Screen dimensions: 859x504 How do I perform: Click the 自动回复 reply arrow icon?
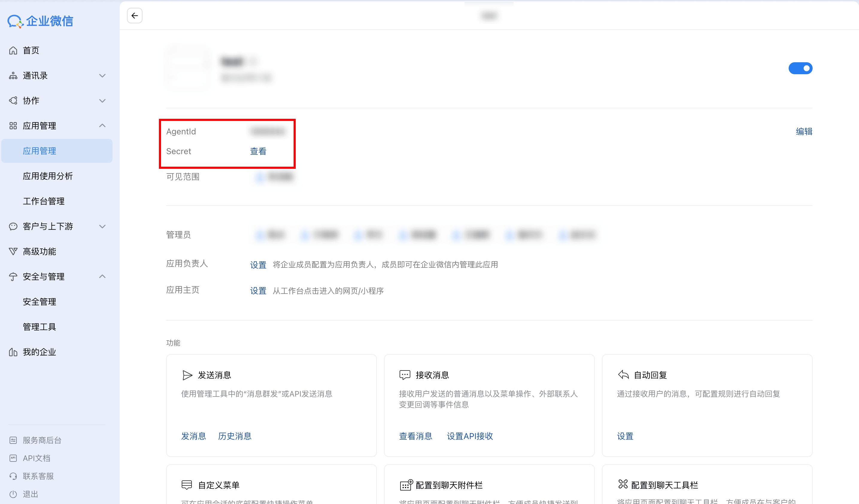623,375
